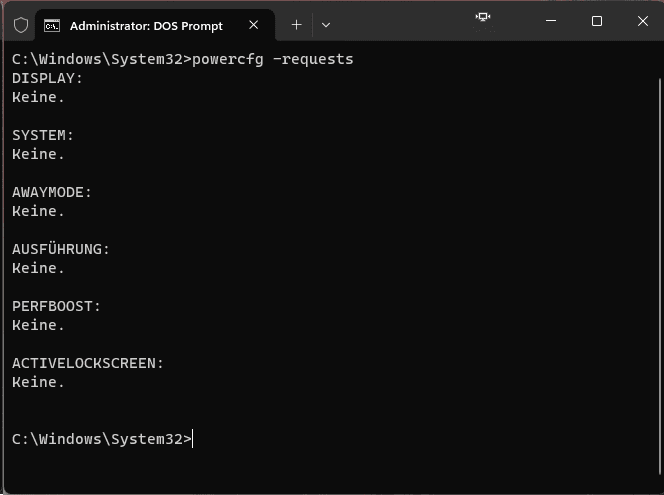Image resolution: width=664 pixels, height=495 pixels.
Task: Select the Administrator: DOS Prompt tab
Action: coord(146,26)
